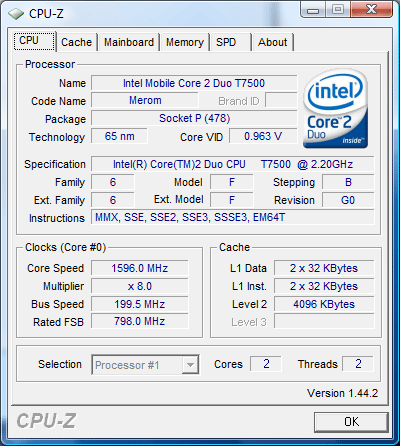Click the Code Name value 'Merom'

point(145,100)
